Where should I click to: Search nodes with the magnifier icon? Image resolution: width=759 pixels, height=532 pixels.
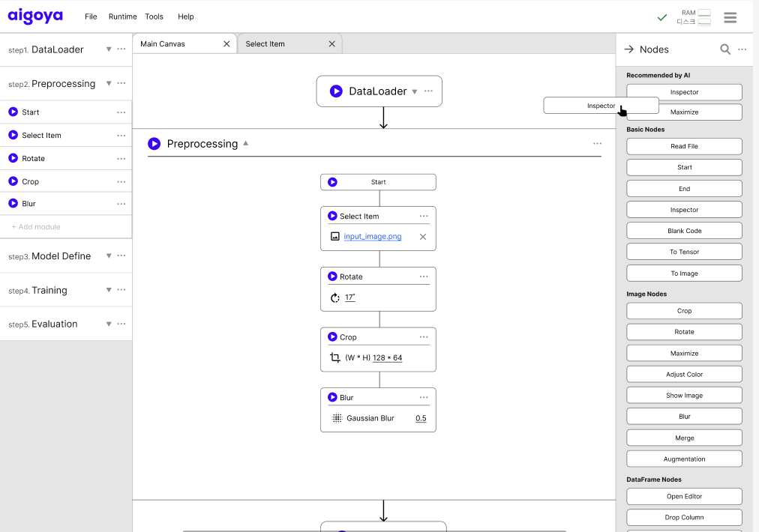point(724,49)
